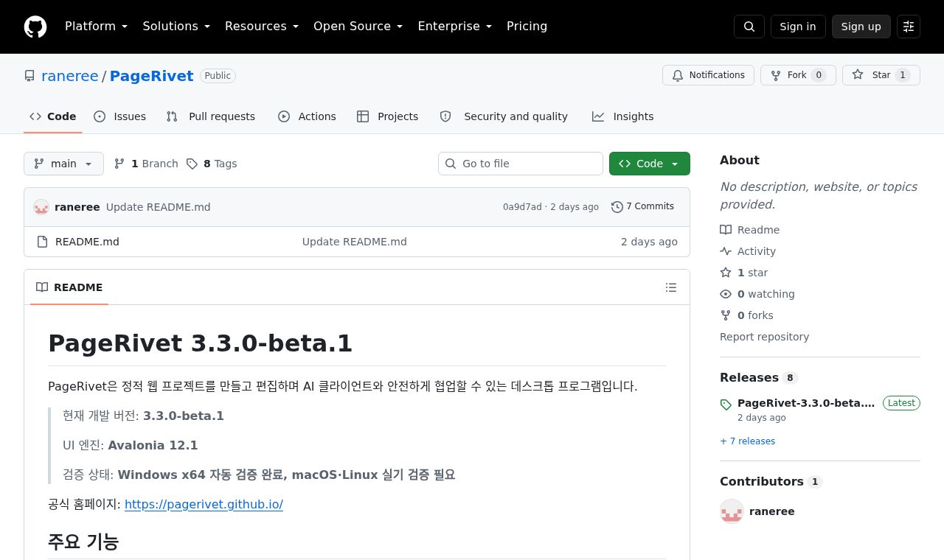Select the README tab heading
This screenshot has width=944, height=560.
(x=69, y=287)
